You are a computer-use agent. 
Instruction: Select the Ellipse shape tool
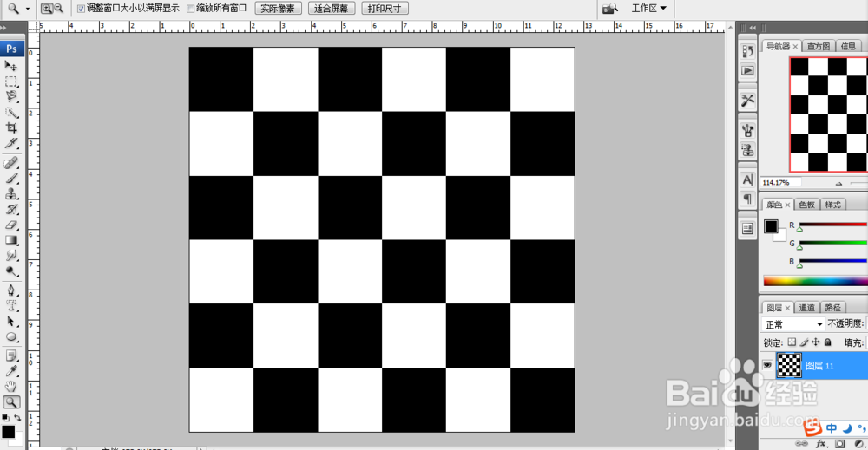click(11, 336)
